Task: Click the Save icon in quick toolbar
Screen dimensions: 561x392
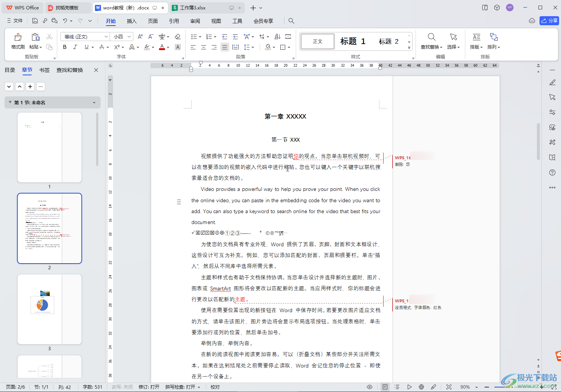Action: pyautogui.click(x=35, y=21)
